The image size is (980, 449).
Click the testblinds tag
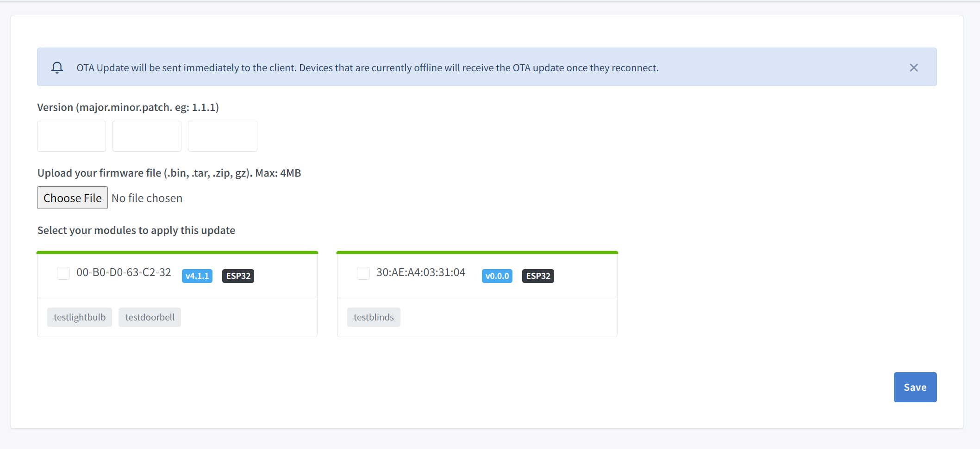click(x=374, y=317)
